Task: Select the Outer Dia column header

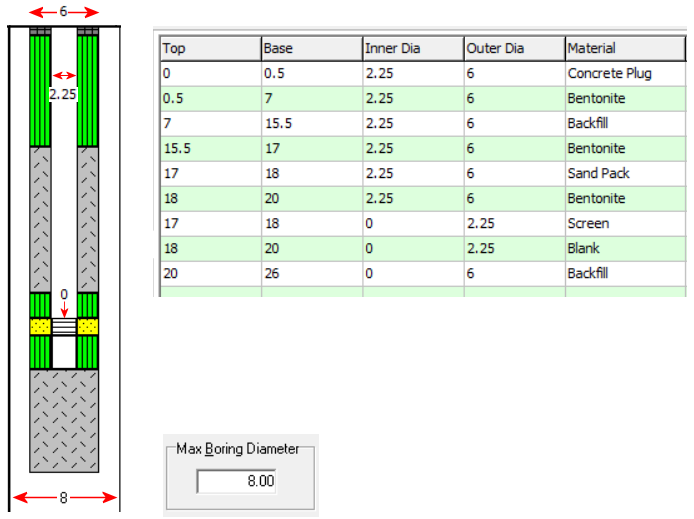Action: [513, 48]
